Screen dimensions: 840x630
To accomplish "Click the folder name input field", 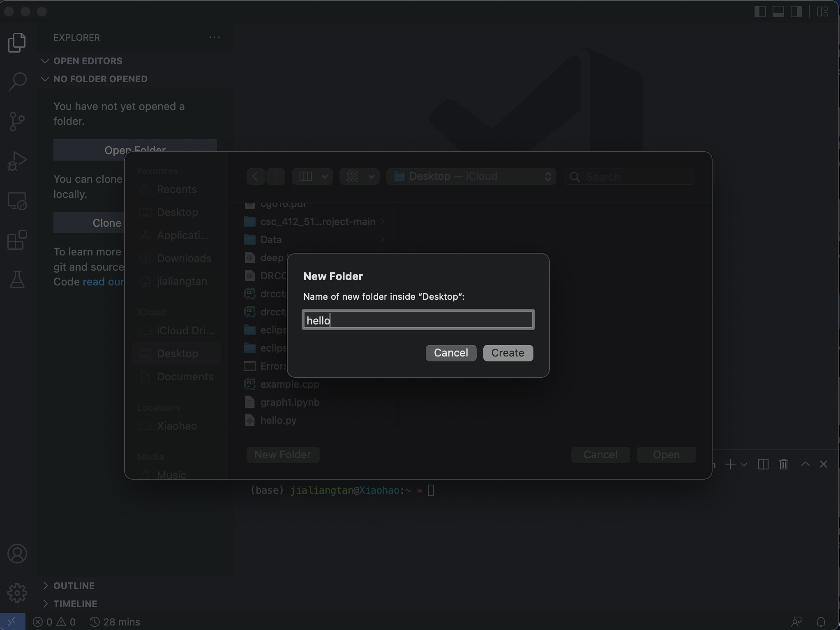I will point(418,320).
